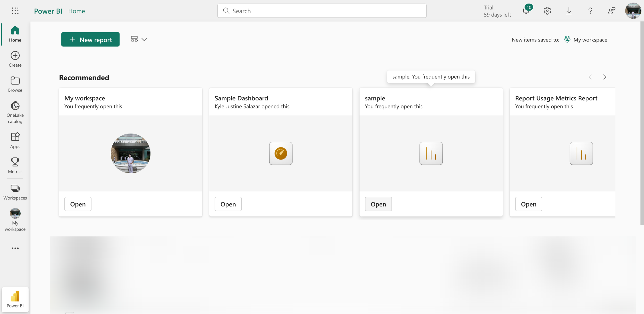Click the download arrow icon
The height and width of the screenshot is (314, 644).
569,11
